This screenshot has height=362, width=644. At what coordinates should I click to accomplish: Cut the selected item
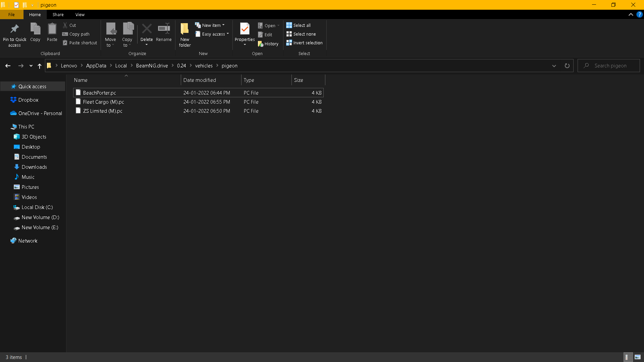tap(69, 25)
